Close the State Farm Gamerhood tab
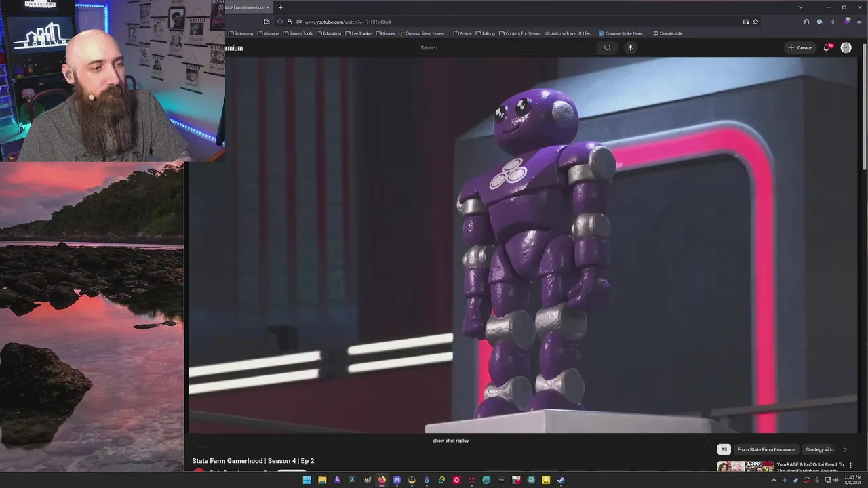Screen dimensions: 868x488 (268, 7)
